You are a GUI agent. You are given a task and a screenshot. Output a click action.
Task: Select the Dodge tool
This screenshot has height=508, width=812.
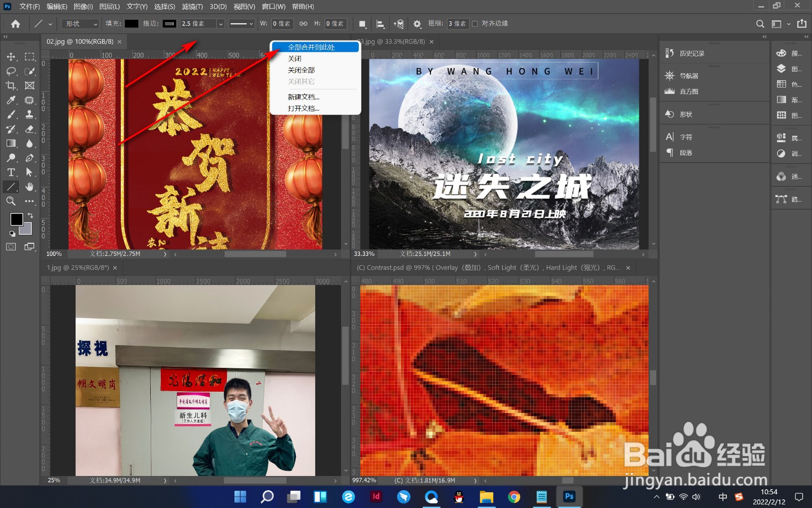pos(11,158)
